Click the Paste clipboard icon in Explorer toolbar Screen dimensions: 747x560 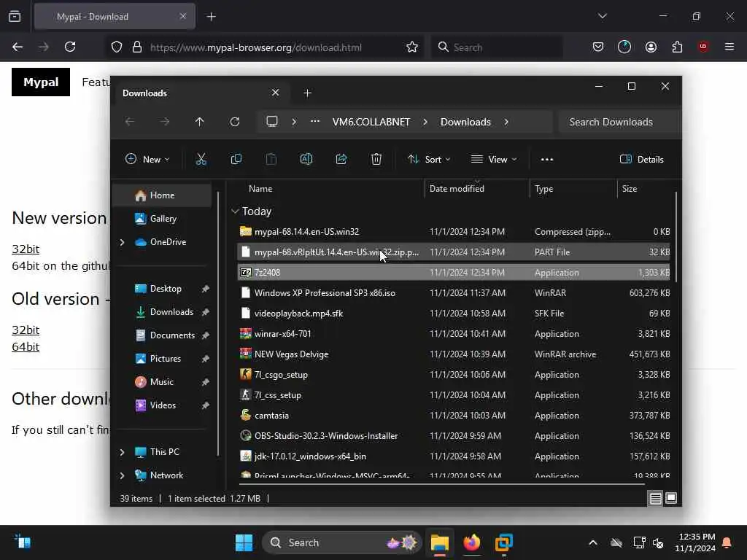coord(271,159)
